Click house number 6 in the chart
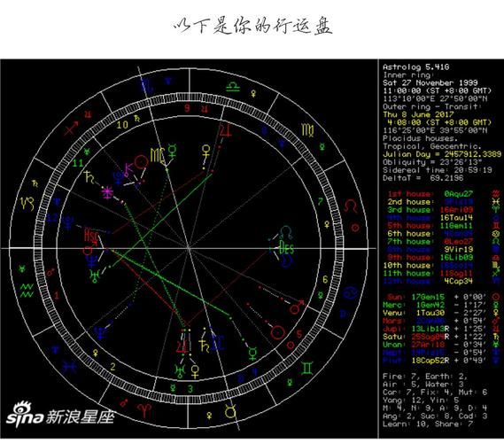504x443 pixels. point(325,279)
